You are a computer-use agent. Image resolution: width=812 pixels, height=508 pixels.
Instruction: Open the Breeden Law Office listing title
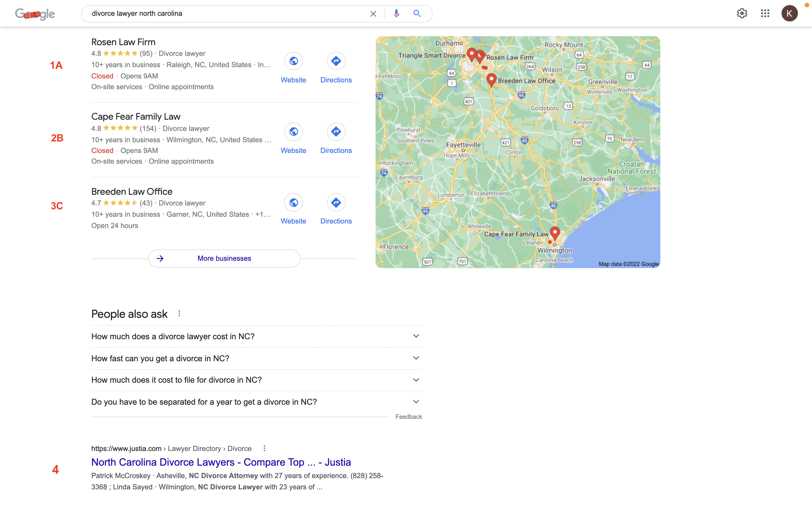point(132,192)
